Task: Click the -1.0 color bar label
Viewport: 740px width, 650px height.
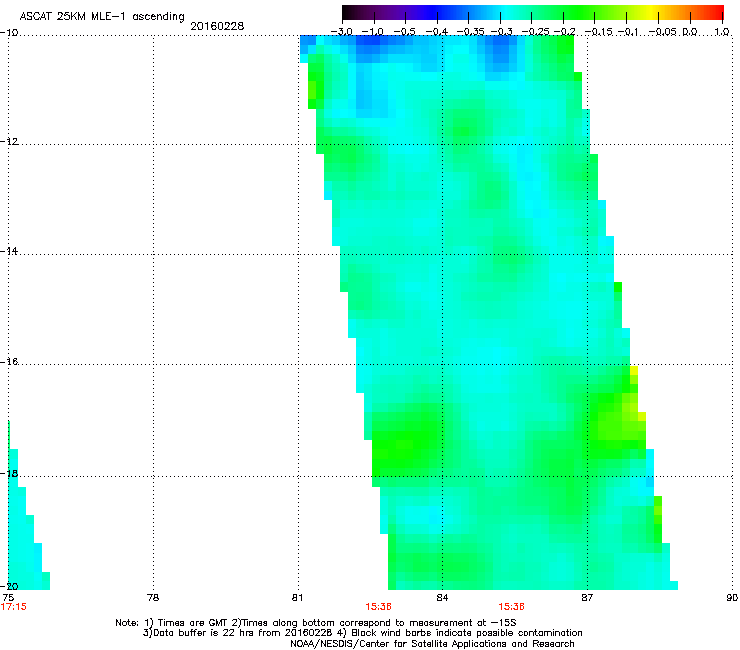Action: coord(373,32)
